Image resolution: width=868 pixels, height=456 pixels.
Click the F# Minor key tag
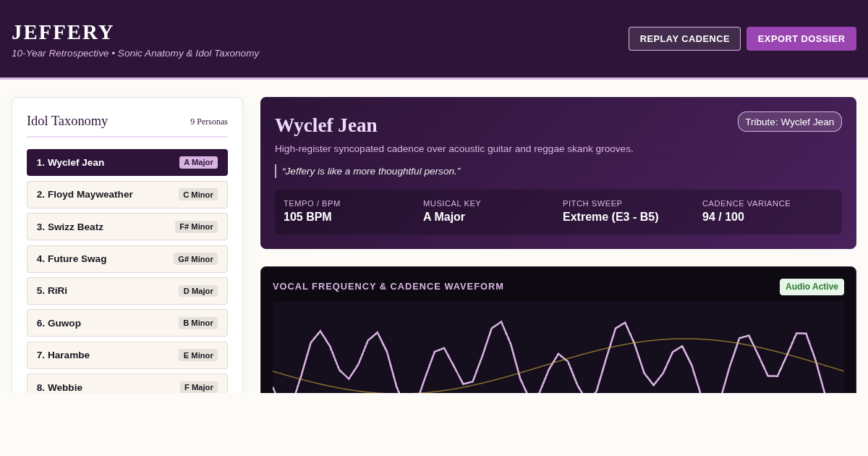coord(197,227)
